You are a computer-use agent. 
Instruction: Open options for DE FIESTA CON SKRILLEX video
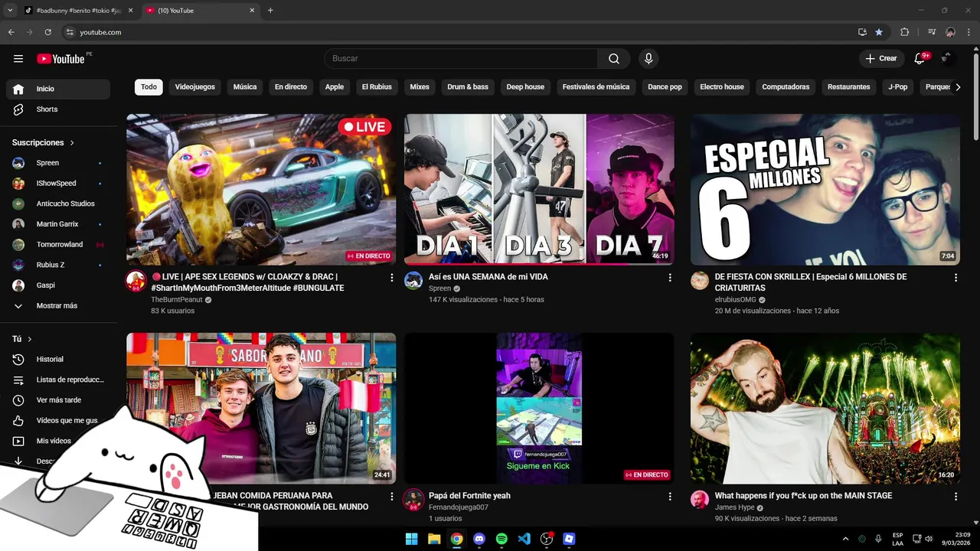[955, 278]
